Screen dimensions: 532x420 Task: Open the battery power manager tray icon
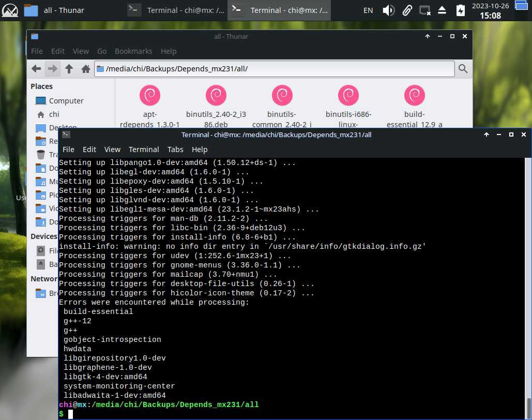461,10
